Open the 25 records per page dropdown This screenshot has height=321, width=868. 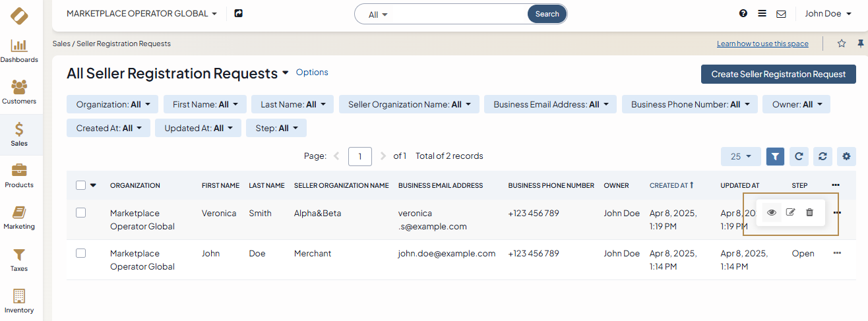pos(741,156)
